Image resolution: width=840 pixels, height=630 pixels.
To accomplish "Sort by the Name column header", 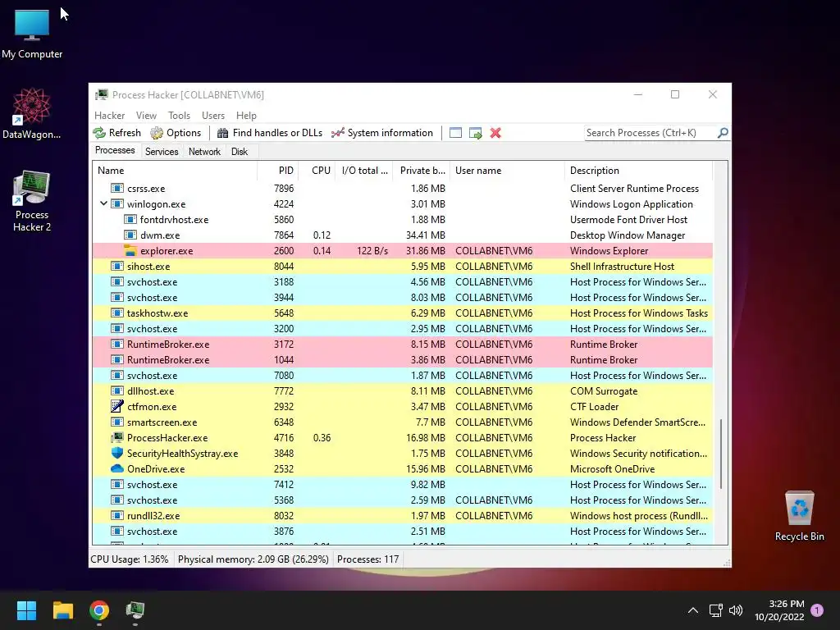I will (175, 171).
